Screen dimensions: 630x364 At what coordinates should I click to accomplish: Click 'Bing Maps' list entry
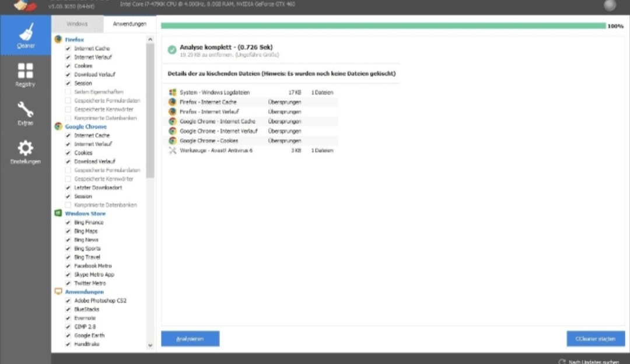(x=86, y=231)
